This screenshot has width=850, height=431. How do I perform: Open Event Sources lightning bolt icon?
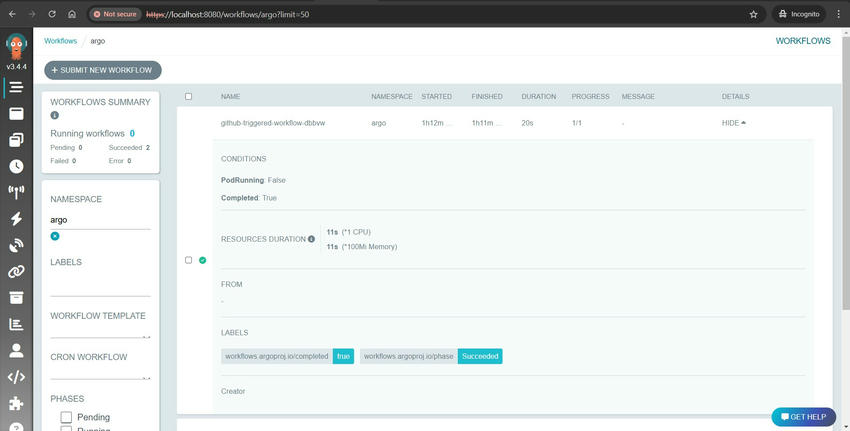tap(16, 218)
